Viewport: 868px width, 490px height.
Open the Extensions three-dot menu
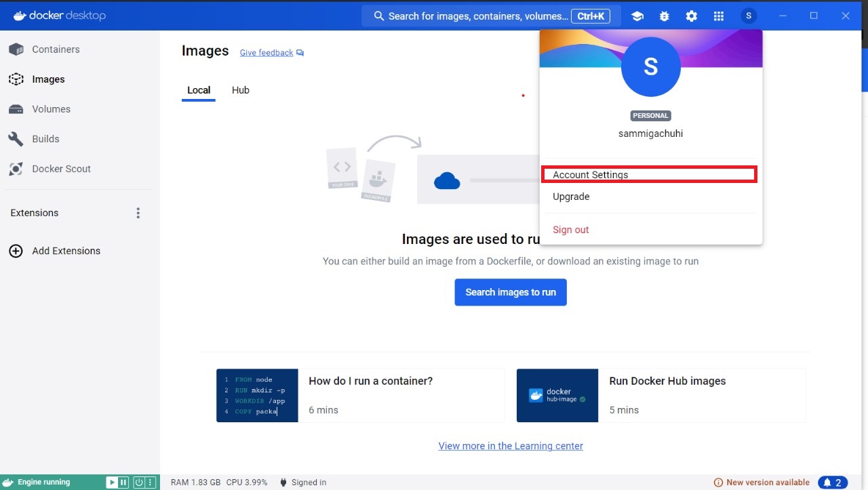pyautogui.click(x=138, y=213)
